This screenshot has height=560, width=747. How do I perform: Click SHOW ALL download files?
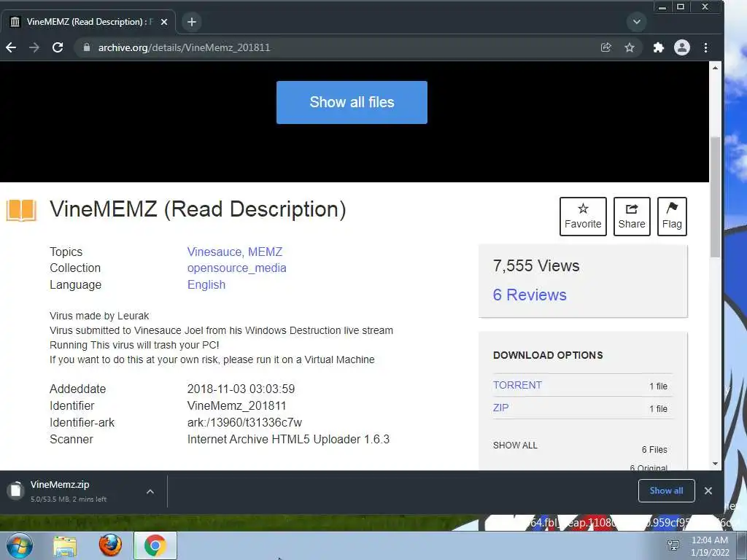click(x=515, y=446)
